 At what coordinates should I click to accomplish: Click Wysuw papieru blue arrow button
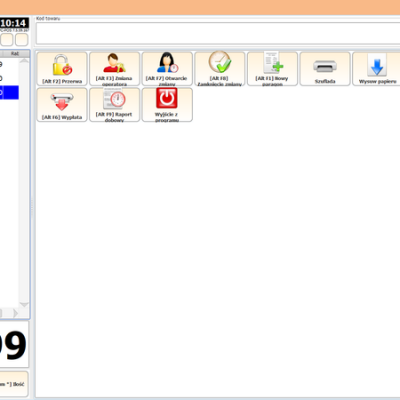tap(377, 69)
